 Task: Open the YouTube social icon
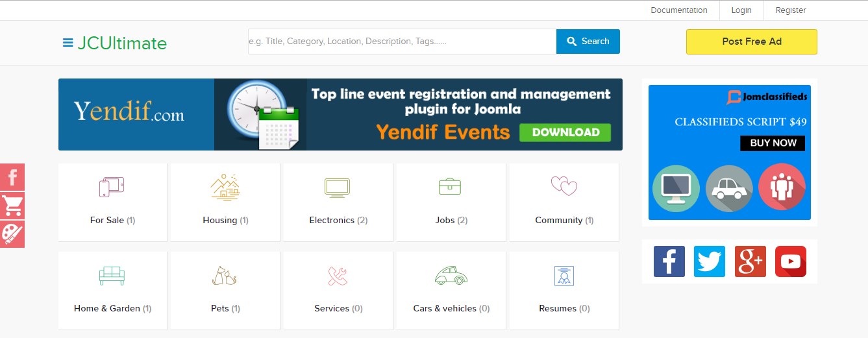[x=791, y=261]
